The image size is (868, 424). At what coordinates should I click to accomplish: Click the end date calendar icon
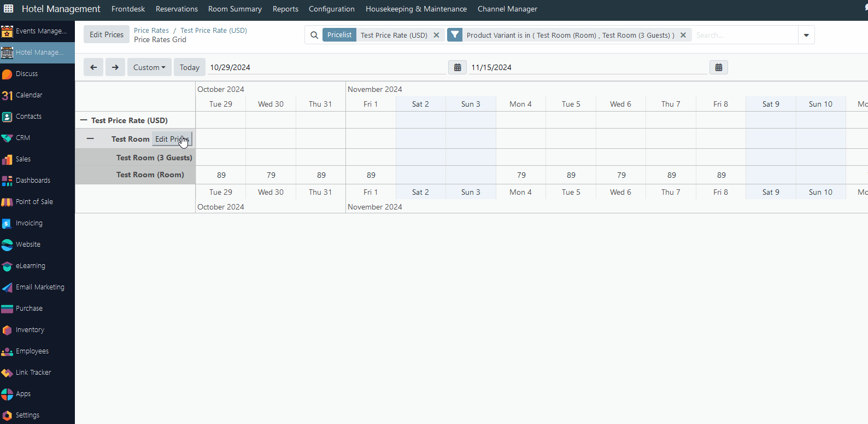click(x=719, y=67)
